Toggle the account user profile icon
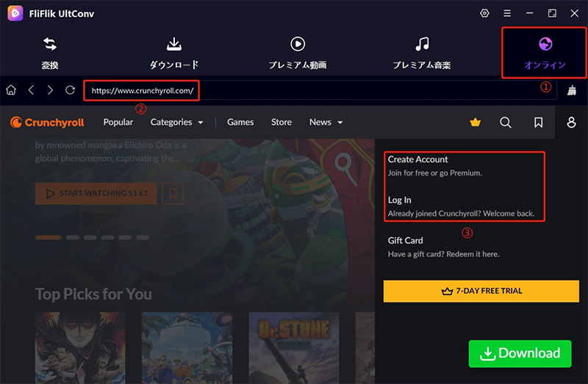This screenshot has height=384, width=588. coord(571,122)
